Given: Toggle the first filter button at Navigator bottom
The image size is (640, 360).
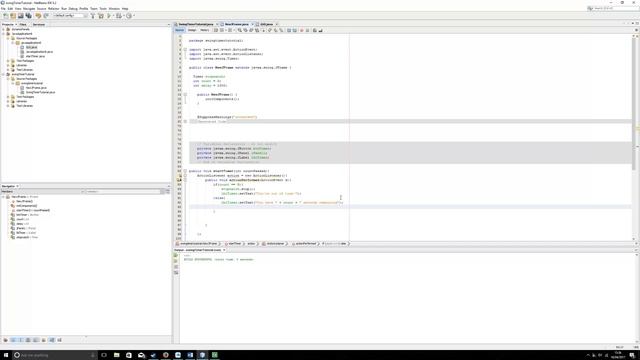Looking at the screenshot, I should coord(5,340).
